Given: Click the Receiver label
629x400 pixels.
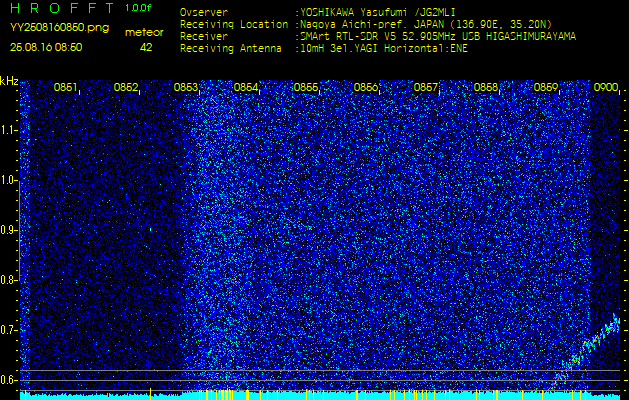Looking at the screenshot, I should 204,37.
